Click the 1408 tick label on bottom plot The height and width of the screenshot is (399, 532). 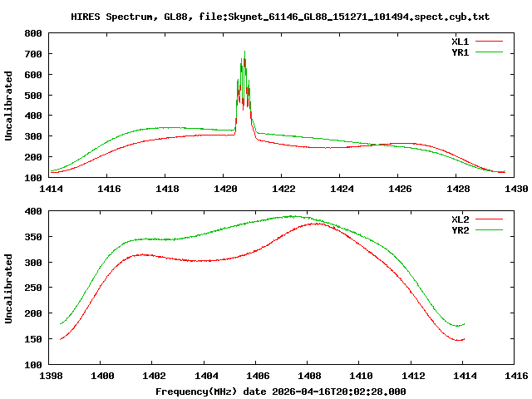click(x=309, y=376)
